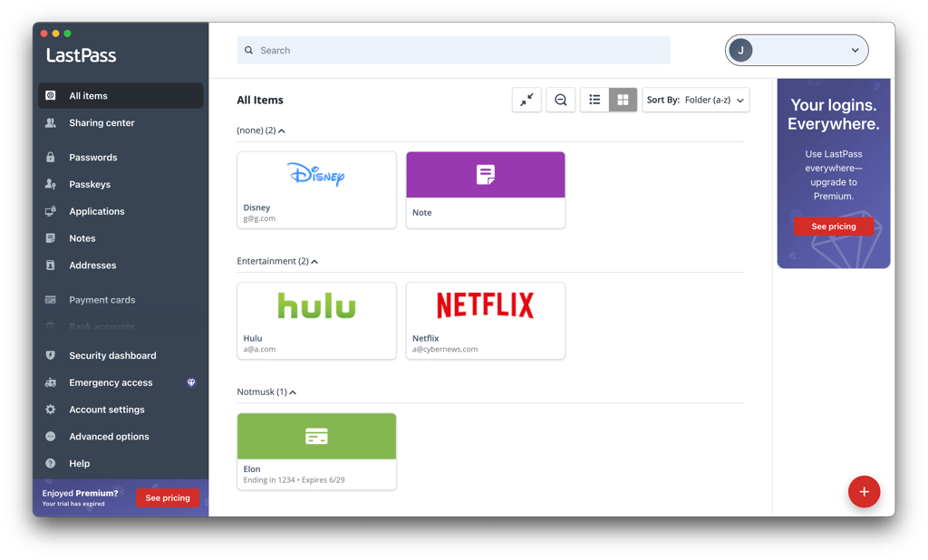Click the 'Your trial has expired' text
928x560 pixels.
73,504
